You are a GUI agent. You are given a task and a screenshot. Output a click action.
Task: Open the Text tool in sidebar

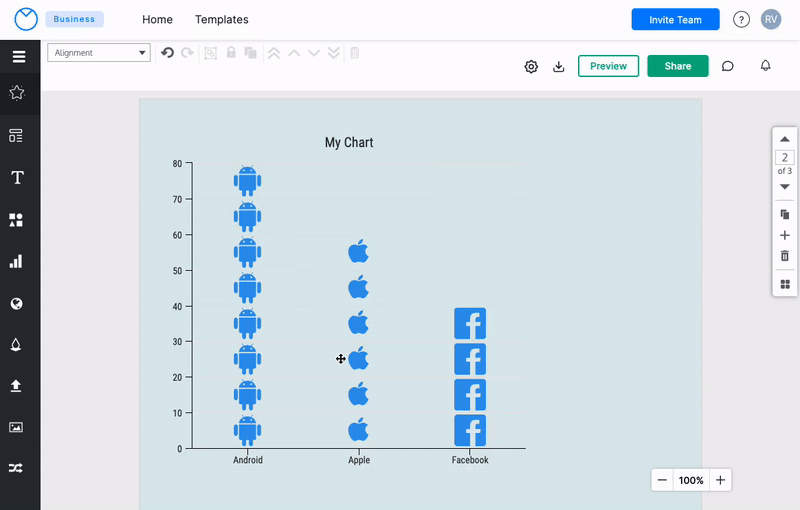pos(17,178)
